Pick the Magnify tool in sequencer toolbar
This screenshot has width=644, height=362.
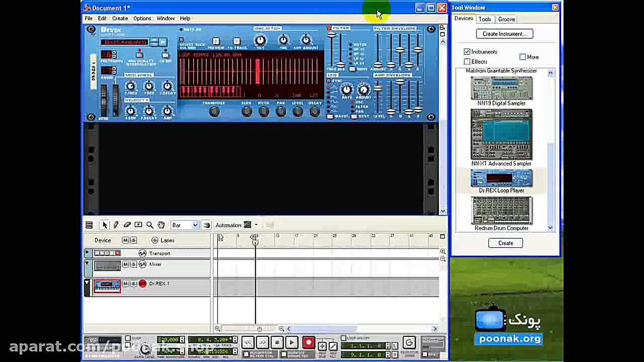[x=149, y=225]
